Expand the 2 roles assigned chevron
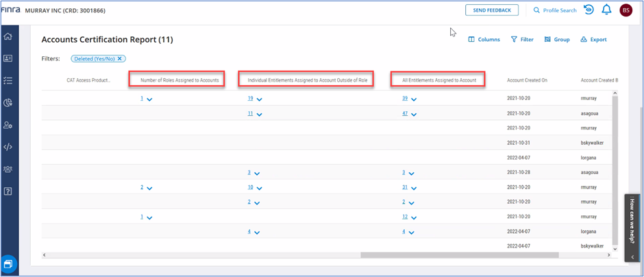Image resolution: width=644 pixels, height=277 pixels. [x=149, y=188]
